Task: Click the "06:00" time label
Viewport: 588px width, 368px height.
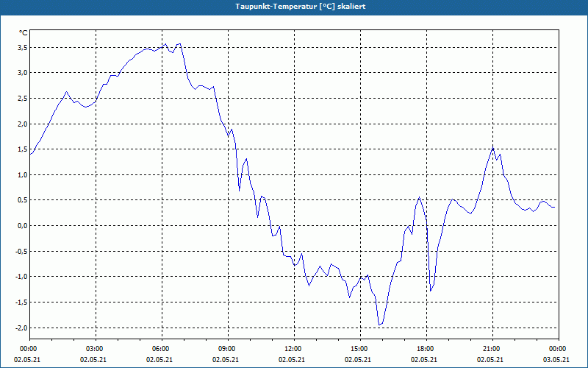Action: 162,349
